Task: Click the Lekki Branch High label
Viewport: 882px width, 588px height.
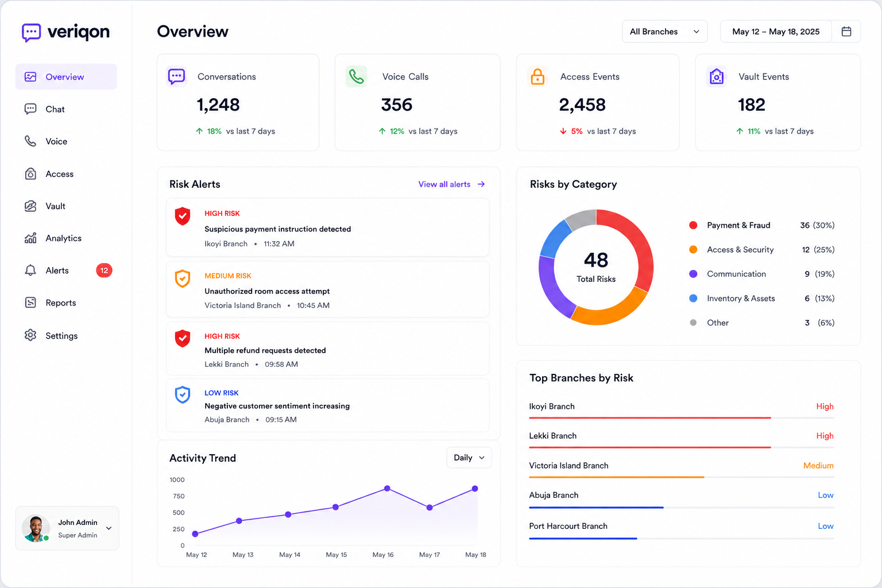Action: 825,436
